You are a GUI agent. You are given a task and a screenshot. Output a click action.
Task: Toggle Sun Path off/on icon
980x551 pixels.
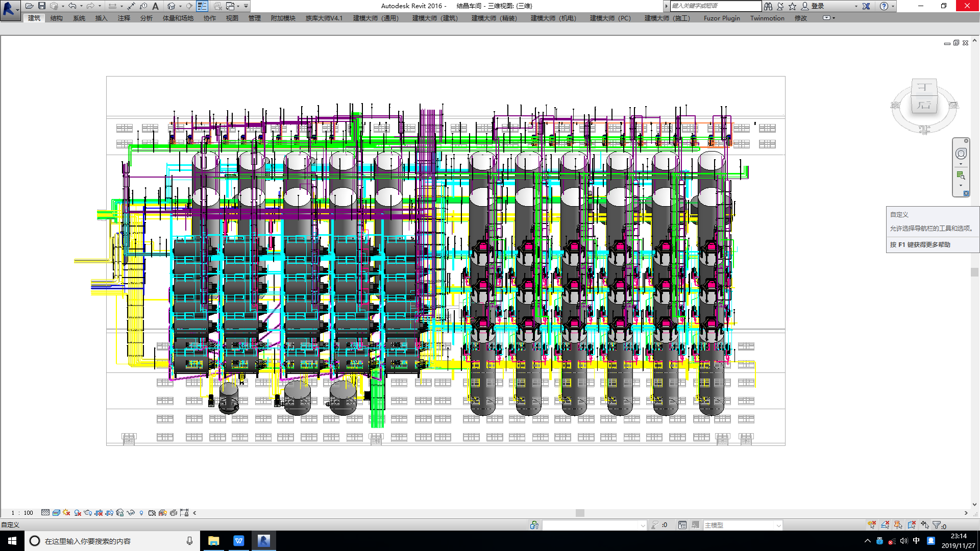[x=67, y=513]
